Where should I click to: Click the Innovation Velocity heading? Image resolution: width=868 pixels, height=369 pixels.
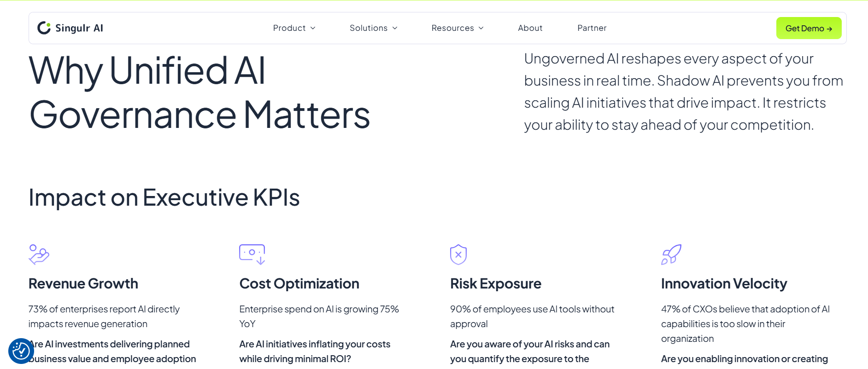[x=724, y=284]
